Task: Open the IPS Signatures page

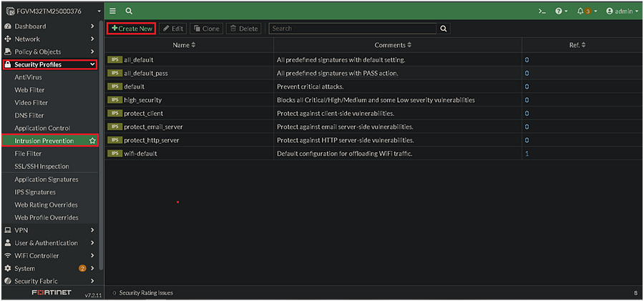Action: pyautogui.click(x=35, y=192)
